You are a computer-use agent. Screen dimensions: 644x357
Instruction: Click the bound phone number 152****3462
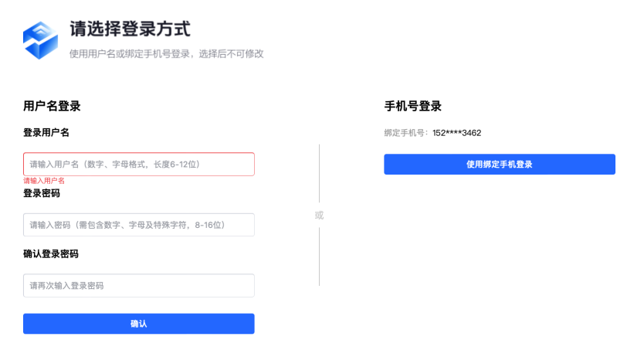pos(456,133)
